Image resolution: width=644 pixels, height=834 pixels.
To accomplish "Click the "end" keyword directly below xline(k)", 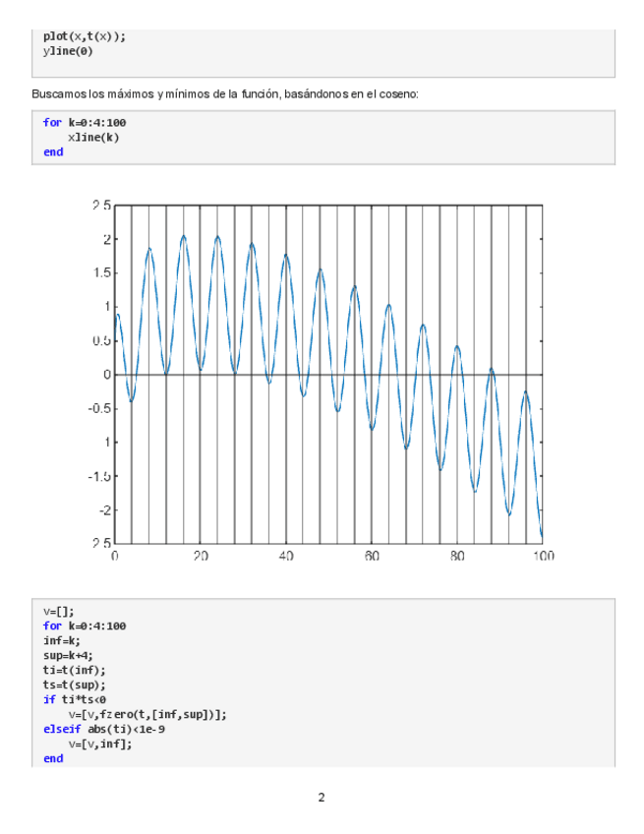I will point(53,152).
